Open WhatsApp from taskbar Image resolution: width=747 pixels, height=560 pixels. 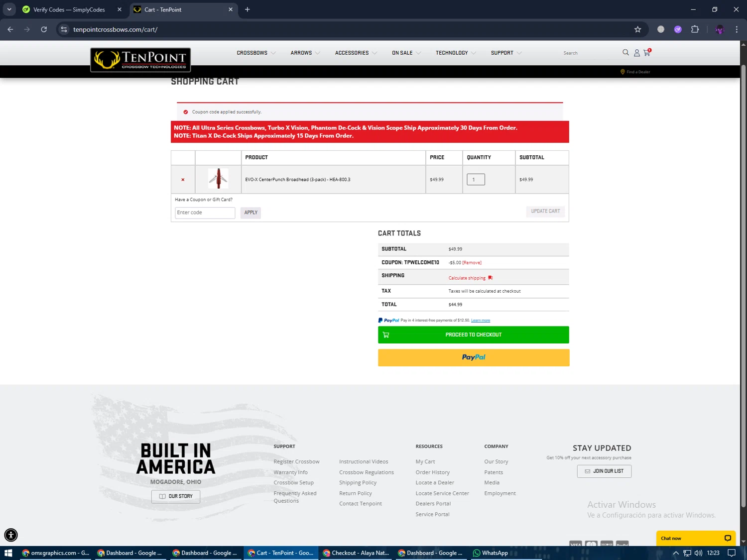490,553
